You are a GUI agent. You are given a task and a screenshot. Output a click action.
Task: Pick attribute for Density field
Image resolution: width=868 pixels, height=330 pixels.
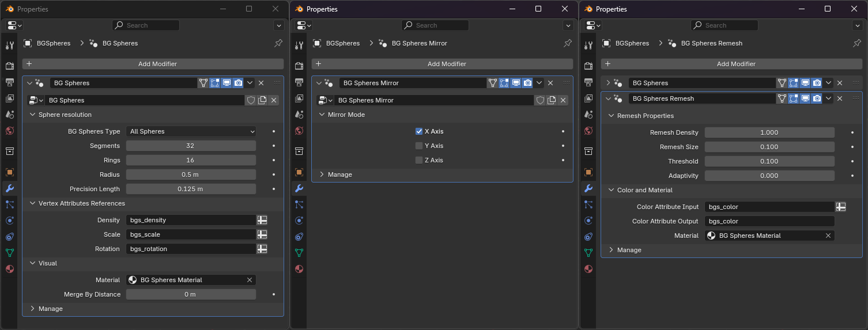click(x=262, y=220)
